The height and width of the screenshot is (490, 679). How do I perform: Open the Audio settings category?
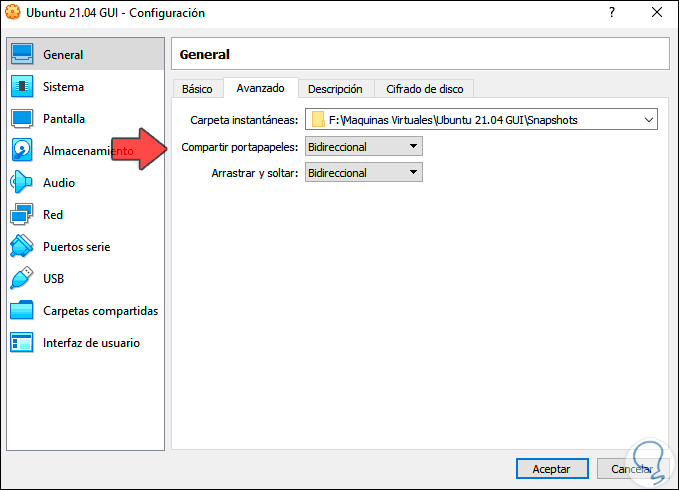(x=86, y=182)
